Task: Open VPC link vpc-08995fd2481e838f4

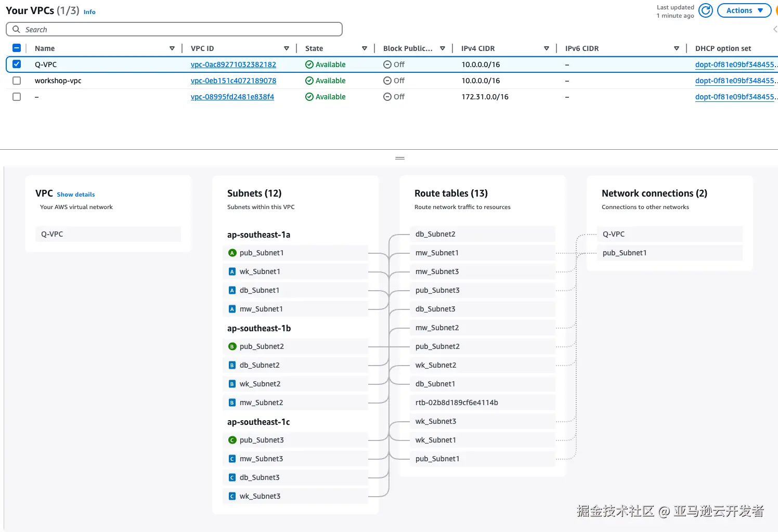Action: coord(232,97)
